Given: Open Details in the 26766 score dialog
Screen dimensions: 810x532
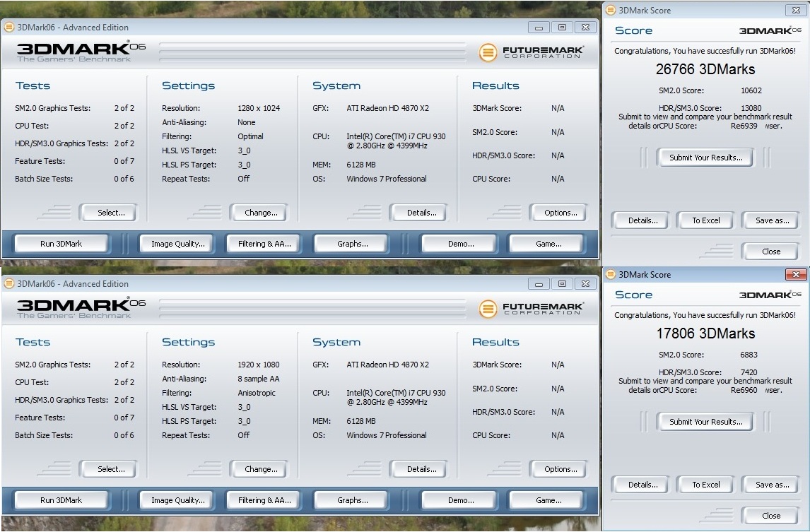Looking at the screenshot, I should (642, 220).
